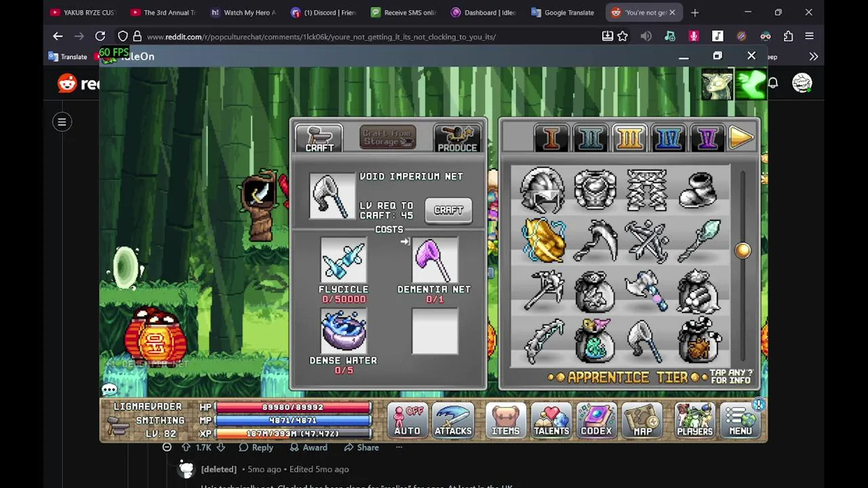The height and width of the screenshot is (488, 868).
Task: Select the hatchet, third item in third row
Action: click(646, 291)
